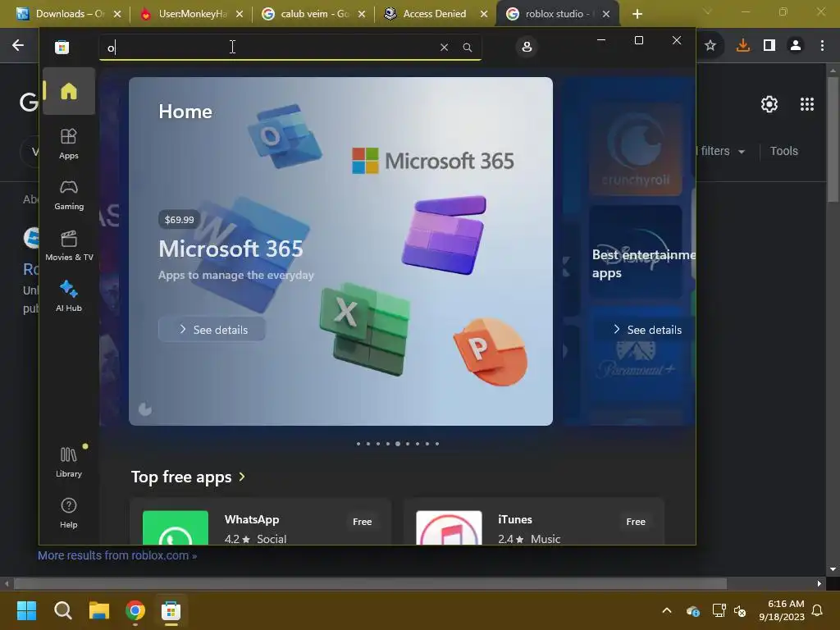Click the search magnifier in Store search box
840x630 pixels.
pyautogui.click(x=467, y=47)
